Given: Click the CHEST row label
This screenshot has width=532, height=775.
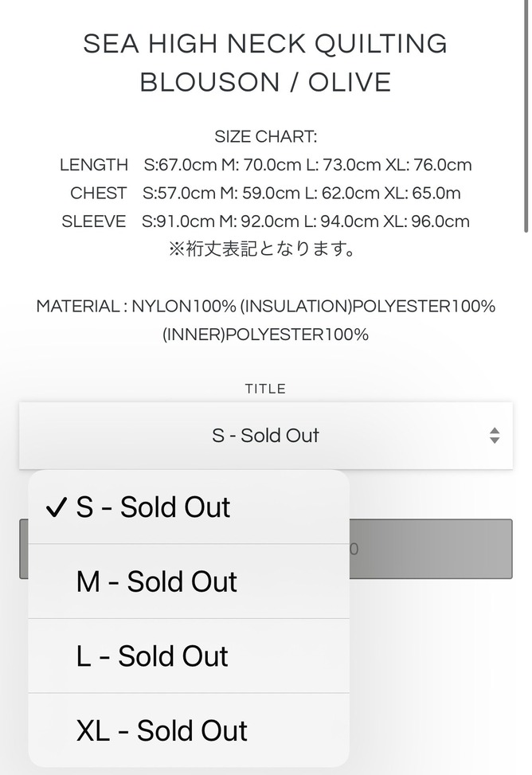Looking at the screenshot, I should [98, 193].
